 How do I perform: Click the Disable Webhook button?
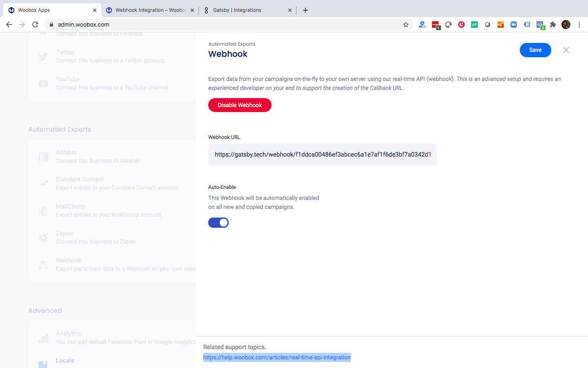coord(240,105)
